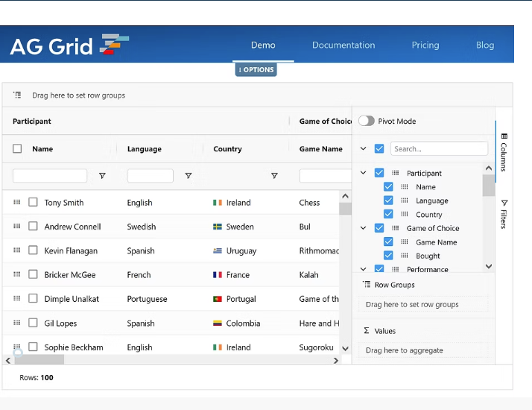Click drag handle for Kevin Flanagan row
The image size is (532, 410).
click(17, 250)
